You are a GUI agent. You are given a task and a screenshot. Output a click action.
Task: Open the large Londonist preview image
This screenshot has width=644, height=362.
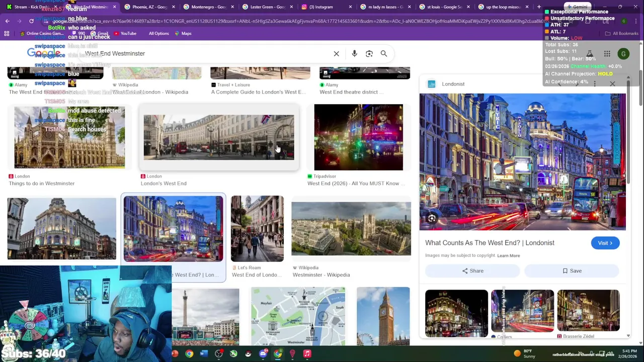(x=522, y=162)
